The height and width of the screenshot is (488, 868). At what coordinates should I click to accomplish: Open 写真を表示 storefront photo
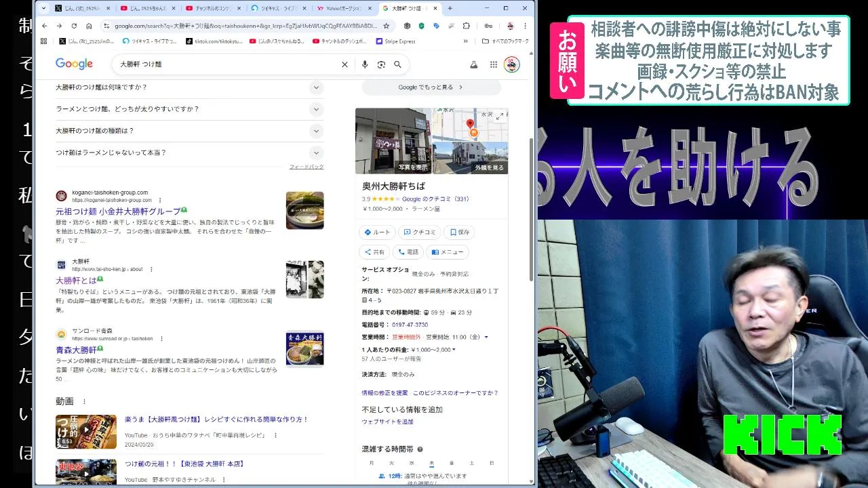click(x=393, y=141)
